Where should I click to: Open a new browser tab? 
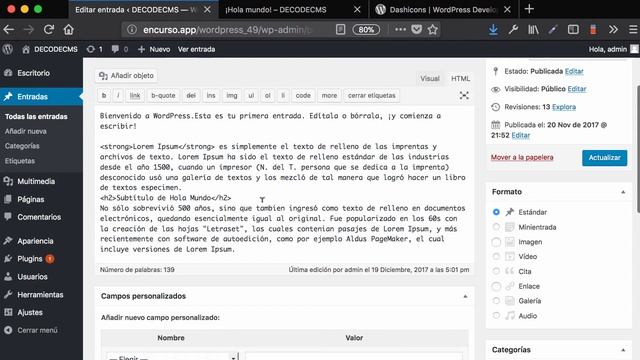tap(529, 9)
